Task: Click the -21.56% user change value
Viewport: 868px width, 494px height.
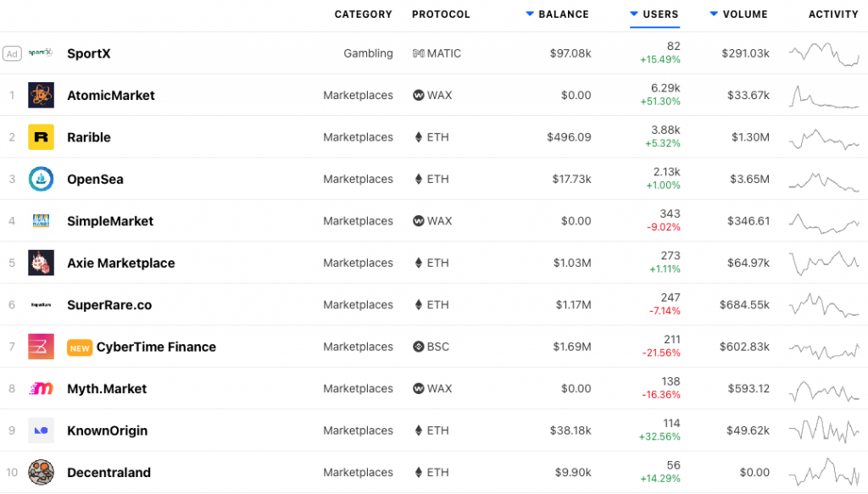Action: click(661, 353)
